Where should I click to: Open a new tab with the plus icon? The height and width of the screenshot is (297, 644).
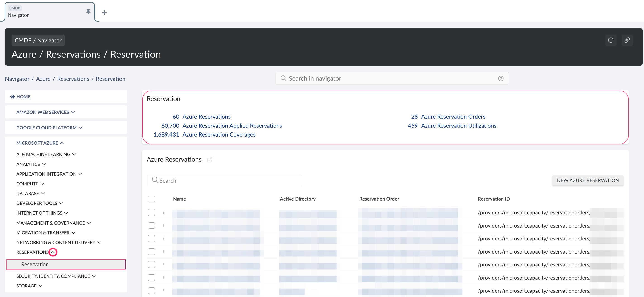(104, 12)
